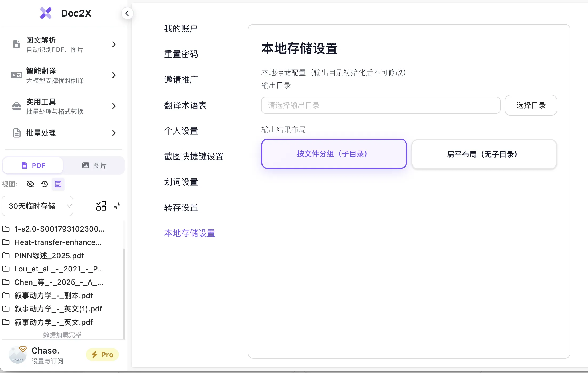This screenshot has width=588, height=373.
Task: Collapse the sidebar with the arrow button
Action: (x=127, y=13)
